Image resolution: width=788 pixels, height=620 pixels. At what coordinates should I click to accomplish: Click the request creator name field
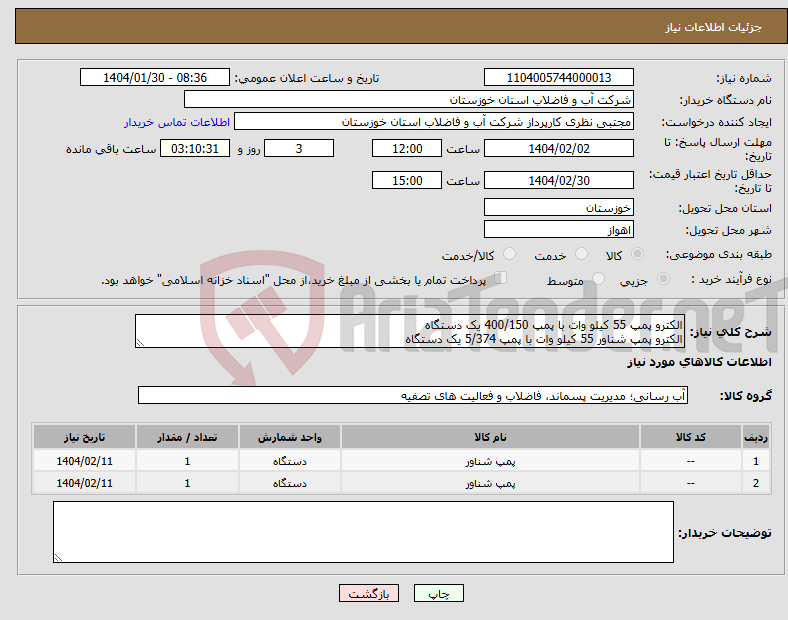point(434,122)
